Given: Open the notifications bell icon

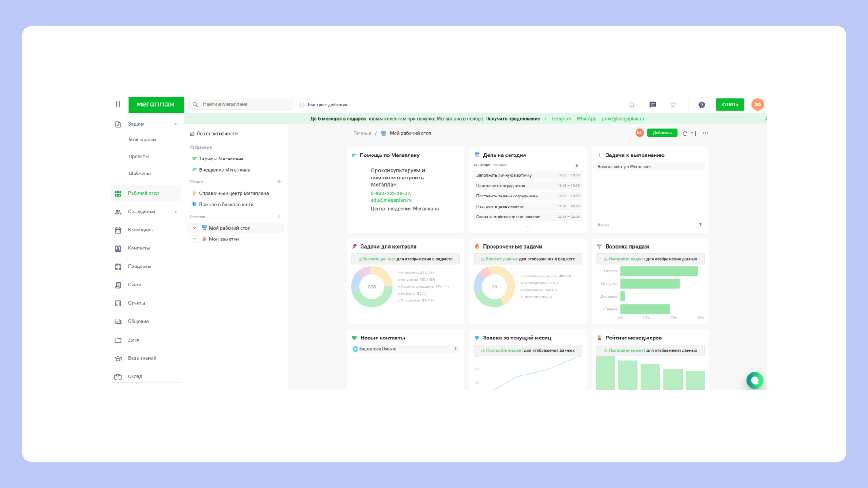Looking at the screenshot, I should pyautogui.click(x=632, y=105).
